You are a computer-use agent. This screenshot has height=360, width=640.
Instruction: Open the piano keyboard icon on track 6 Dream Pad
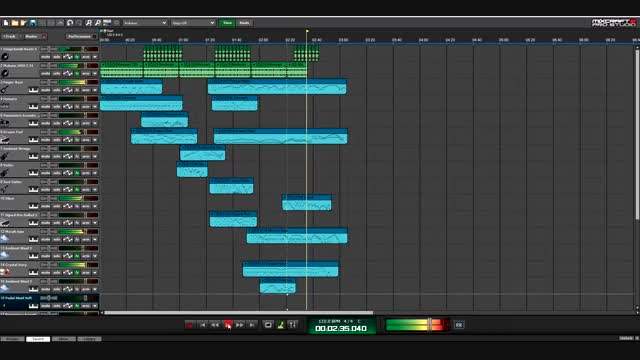33,140
